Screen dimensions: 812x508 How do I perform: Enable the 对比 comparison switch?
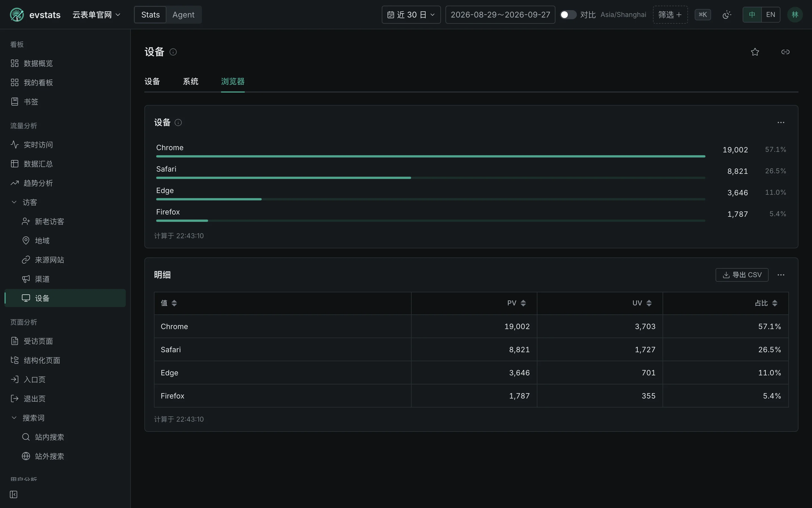(568, 15)
